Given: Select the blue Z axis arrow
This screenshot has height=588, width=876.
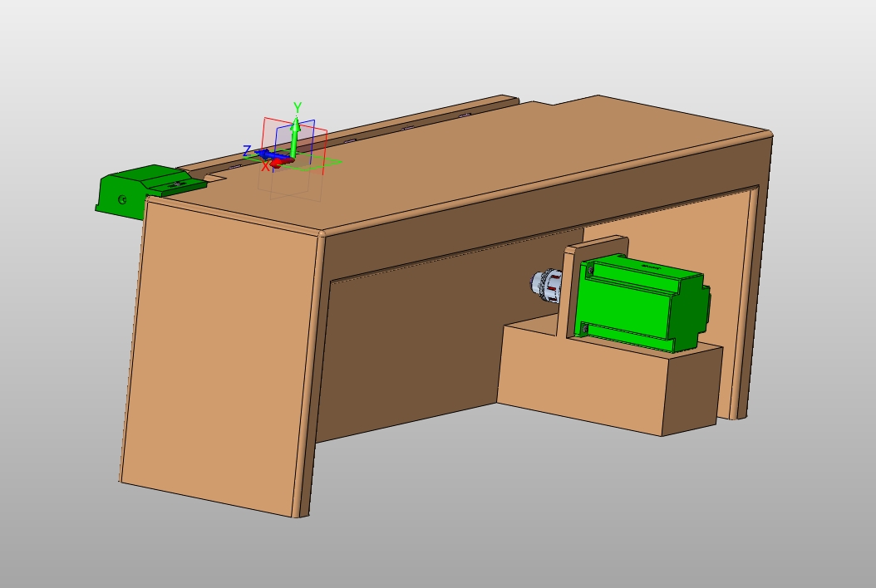Looking at the screenshot, I should [266, 154].
